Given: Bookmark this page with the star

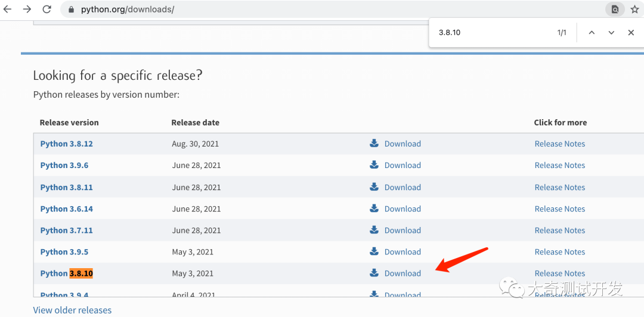Looking at the screenshot, I should pos(634,10).
